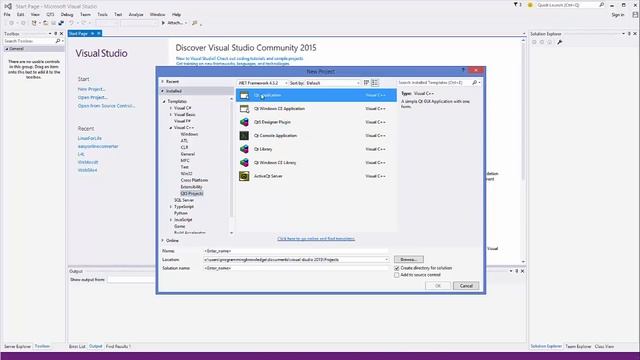The width and height of the screenshot is (640, 360).
Task: Click the Search Installed Templates field
Action: [x=434, y=83]
